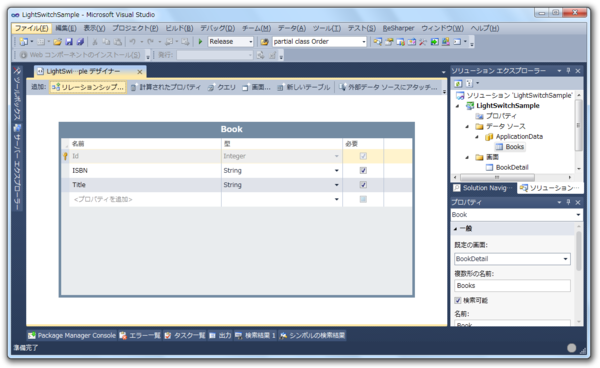Collapse the ApplicationData node
This screenshot has width=600, height=368.
pyautogui.click(x=477, y=137)
